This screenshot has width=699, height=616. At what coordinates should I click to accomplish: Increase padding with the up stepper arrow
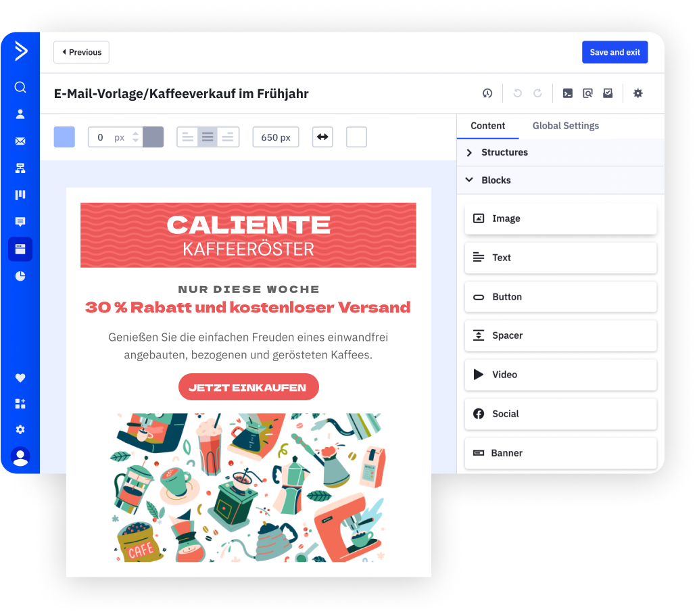click(136, 133)
